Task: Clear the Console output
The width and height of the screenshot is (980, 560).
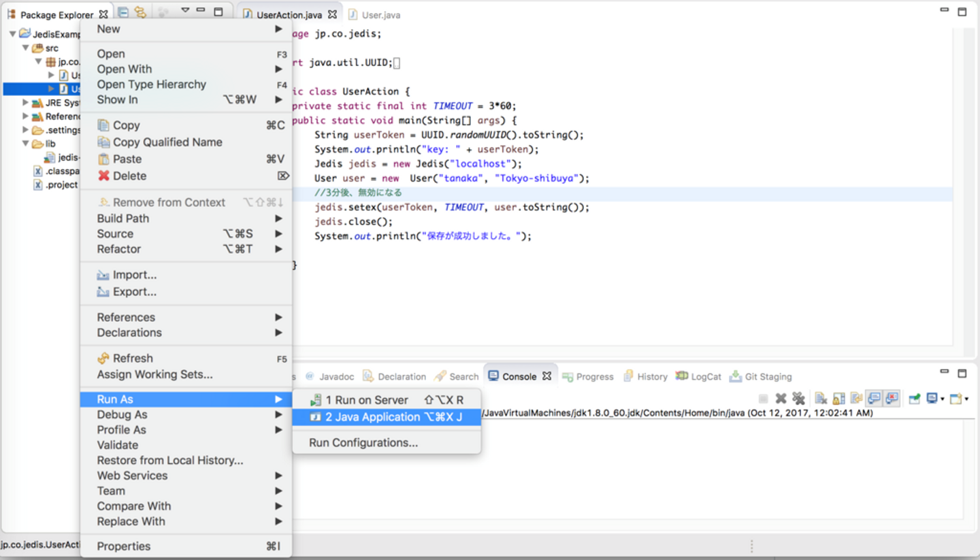Action: pos(821,399)
